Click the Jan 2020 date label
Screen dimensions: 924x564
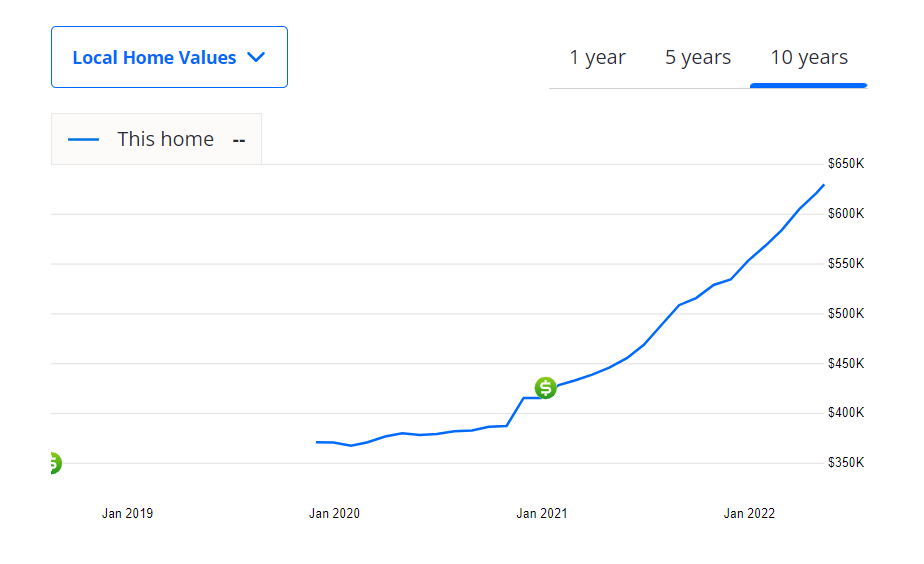coord(334,514)
